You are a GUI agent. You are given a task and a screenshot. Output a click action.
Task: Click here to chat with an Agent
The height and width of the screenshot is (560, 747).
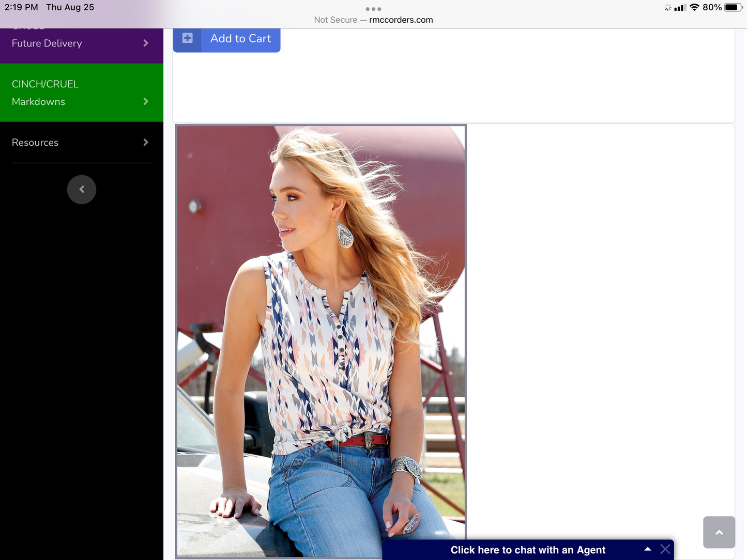click(x=527, y=550)
